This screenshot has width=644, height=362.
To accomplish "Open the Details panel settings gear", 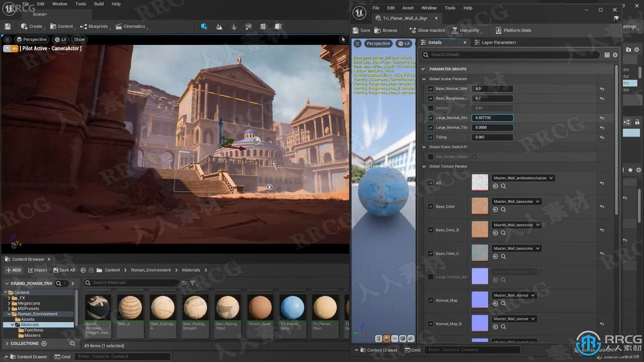I will pos(615,55).
